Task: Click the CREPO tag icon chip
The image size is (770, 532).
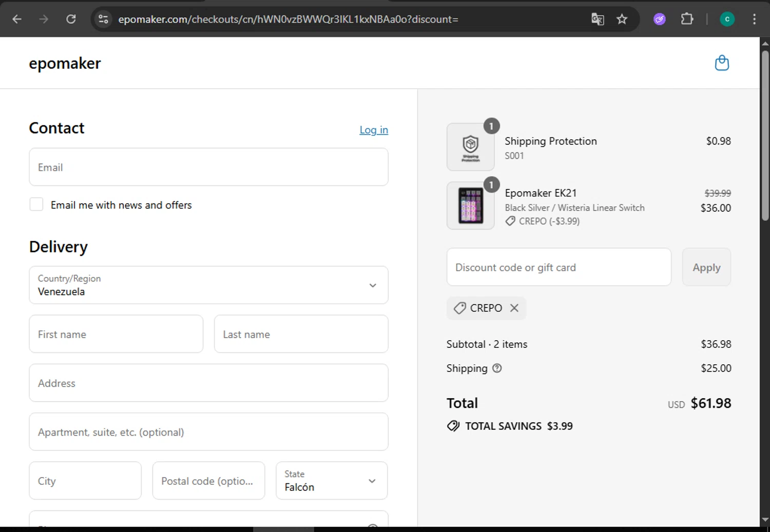Action: click(459, 308)
